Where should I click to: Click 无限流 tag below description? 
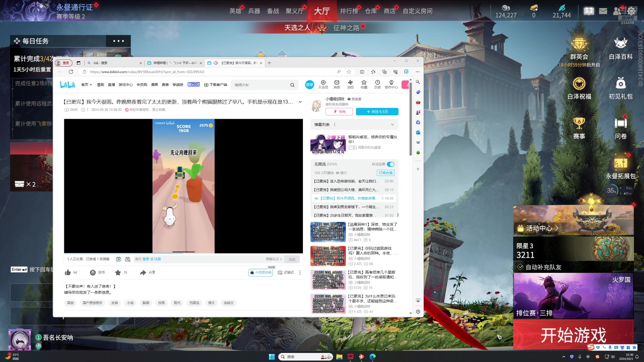194,303
